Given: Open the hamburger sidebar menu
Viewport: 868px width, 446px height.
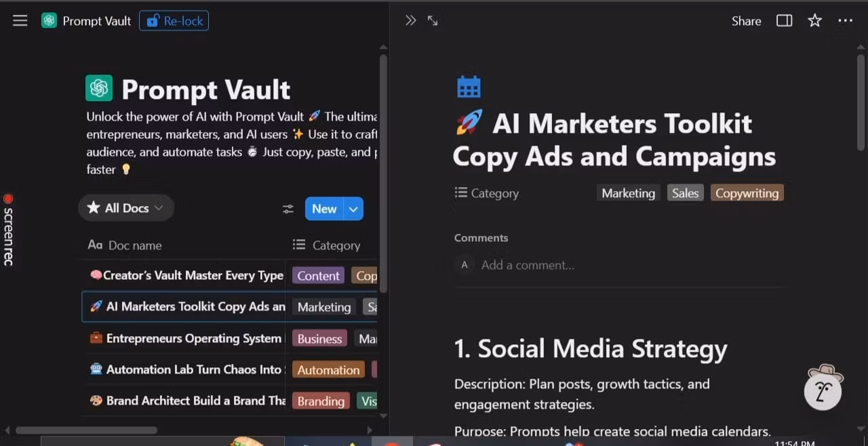Looking at the screenshot, I should coord(20,21).
